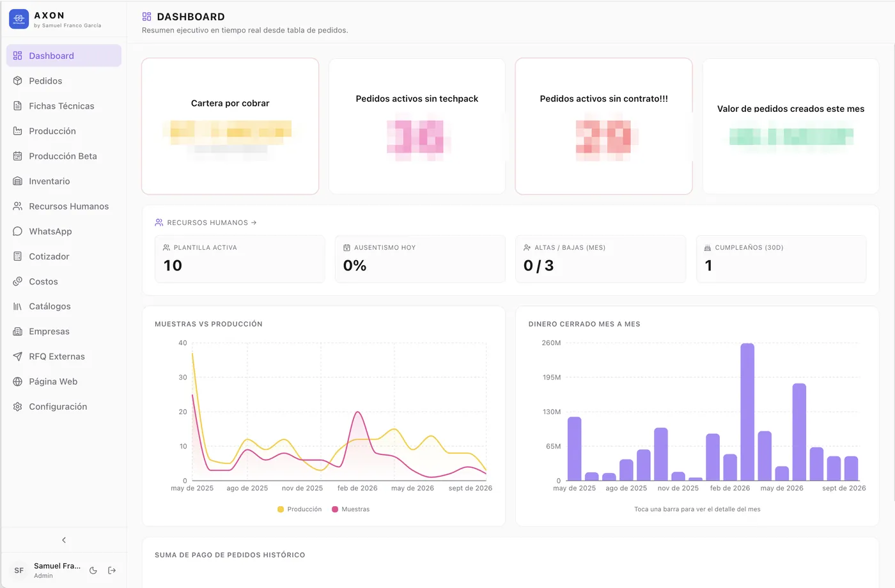Open Pedidos activos sin contrato!!! card
Image resolution: width=895 pixels, height=588 pixels.
[x=603, y=127]
